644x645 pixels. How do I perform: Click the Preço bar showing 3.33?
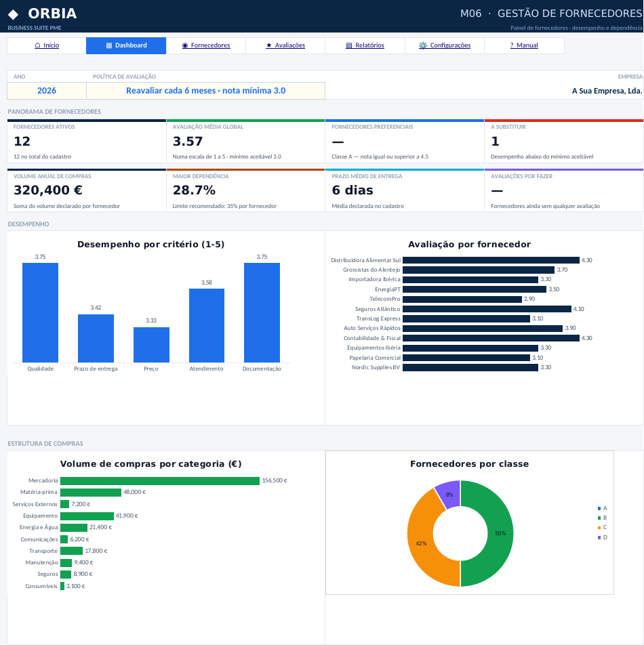(x=151, y=345)
